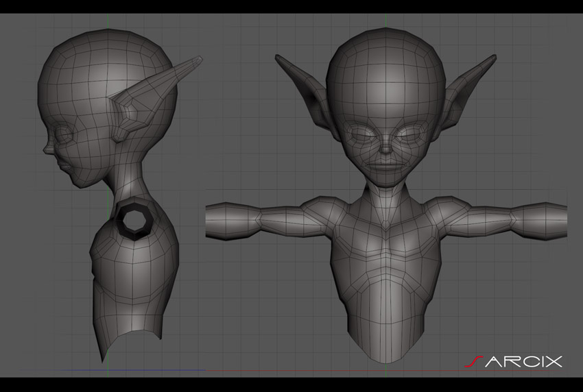Select the chest center on front-view torso

(x=386, y=247)
